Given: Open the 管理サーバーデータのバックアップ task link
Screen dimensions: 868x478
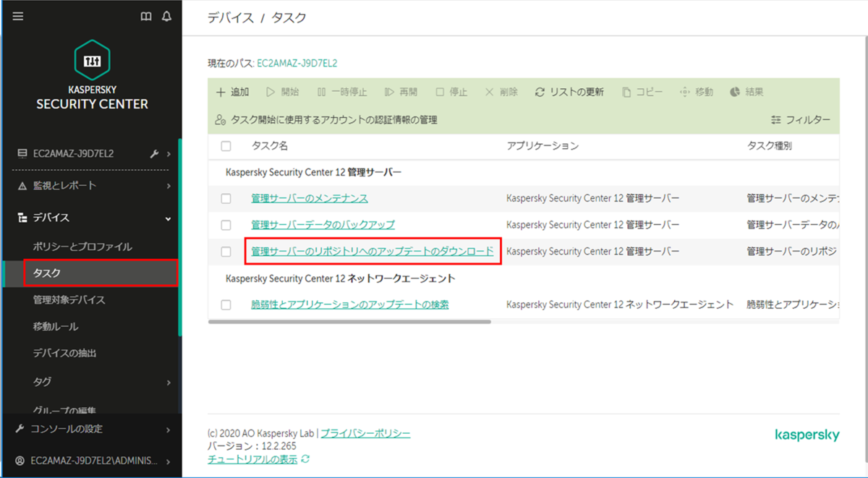Looking at the screenshot, I should click(323, 225).
